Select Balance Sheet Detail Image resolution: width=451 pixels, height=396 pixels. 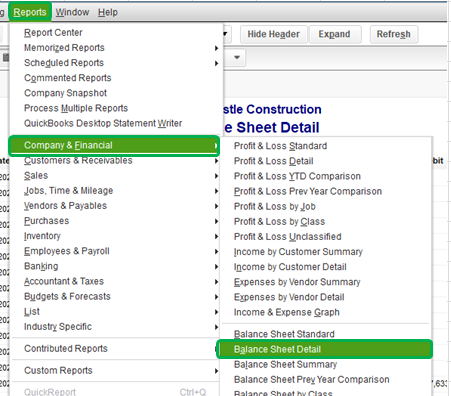point(325,349)
